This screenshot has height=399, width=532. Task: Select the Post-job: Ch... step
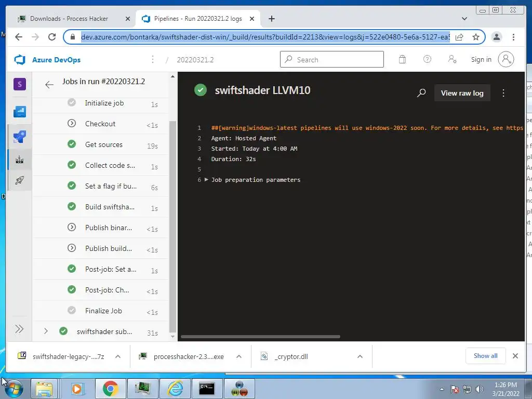click(x=100, y=290)
